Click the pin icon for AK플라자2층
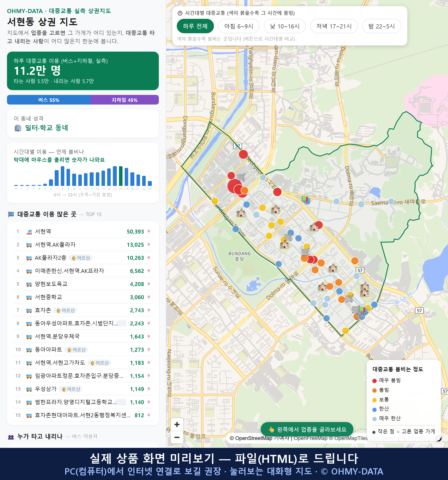Screen dimensions: 448x480 coord(149,258)
